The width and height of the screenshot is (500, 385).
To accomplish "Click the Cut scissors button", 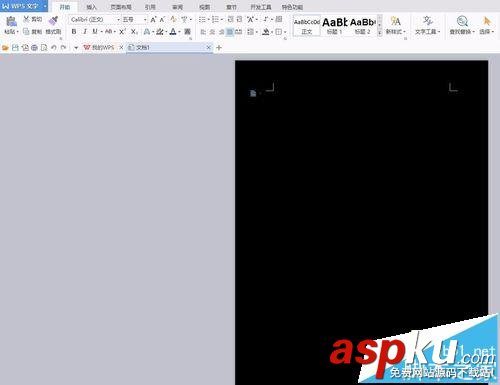I will (x=32, y=19).
